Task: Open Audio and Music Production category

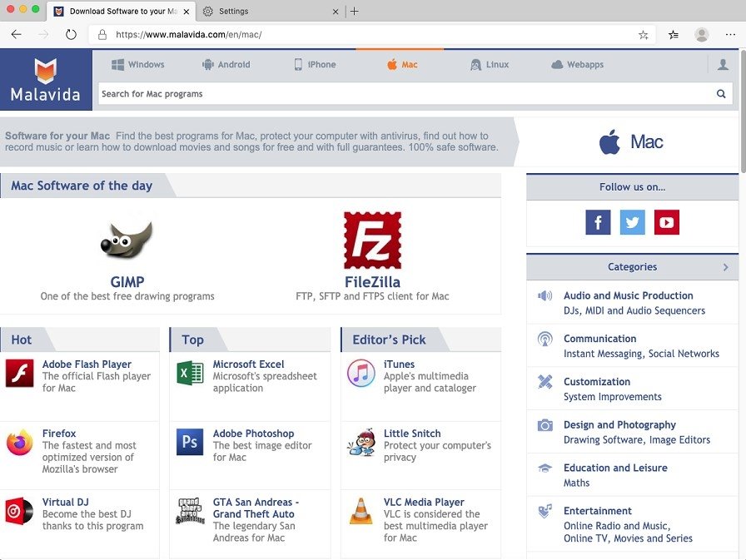Action: point(629,295)
